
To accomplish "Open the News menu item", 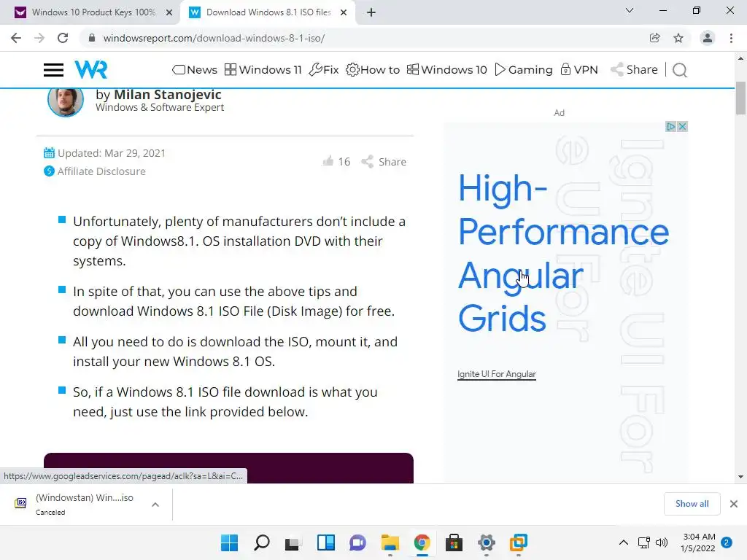I will pyautogui.click(x=194, y=69).
